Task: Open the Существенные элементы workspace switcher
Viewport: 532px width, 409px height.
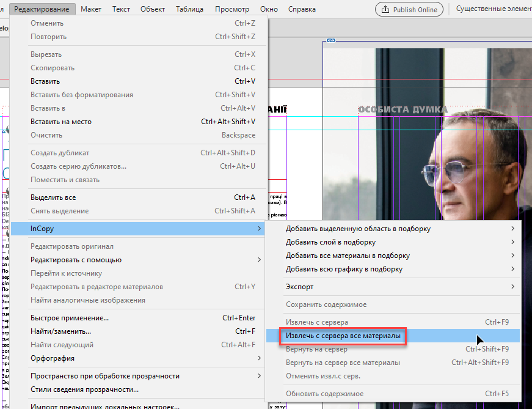Action: point(494,9)
